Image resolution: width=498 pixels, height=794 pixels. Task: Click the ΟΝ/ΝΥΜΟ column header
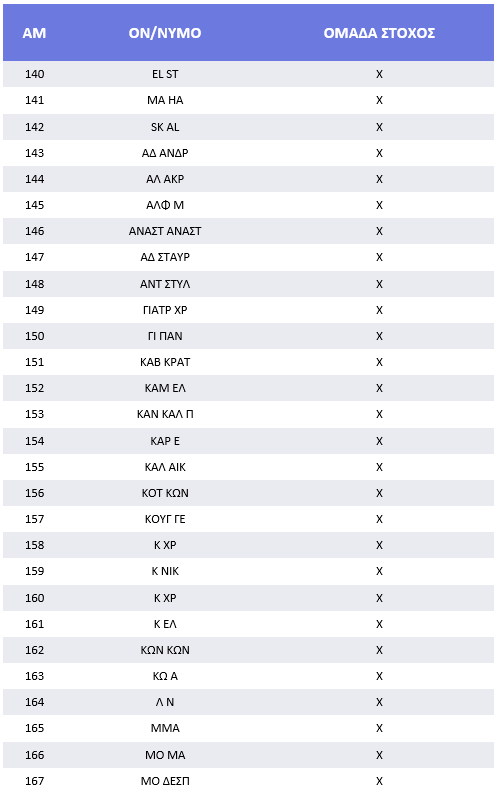pyautogui.click(x=165, y=33)
